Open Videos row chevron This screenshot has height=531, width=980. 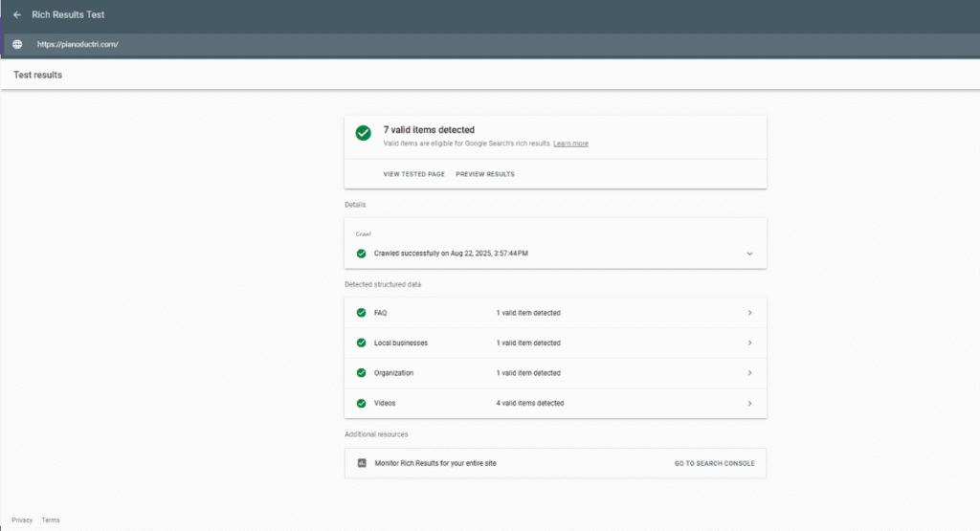(749, 403)
